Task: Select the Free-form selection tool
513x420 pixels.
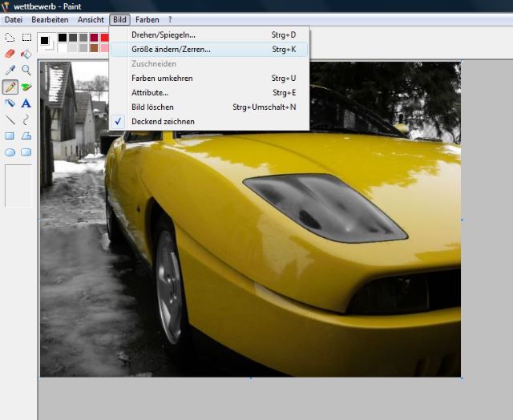Action: pos(10,37)
